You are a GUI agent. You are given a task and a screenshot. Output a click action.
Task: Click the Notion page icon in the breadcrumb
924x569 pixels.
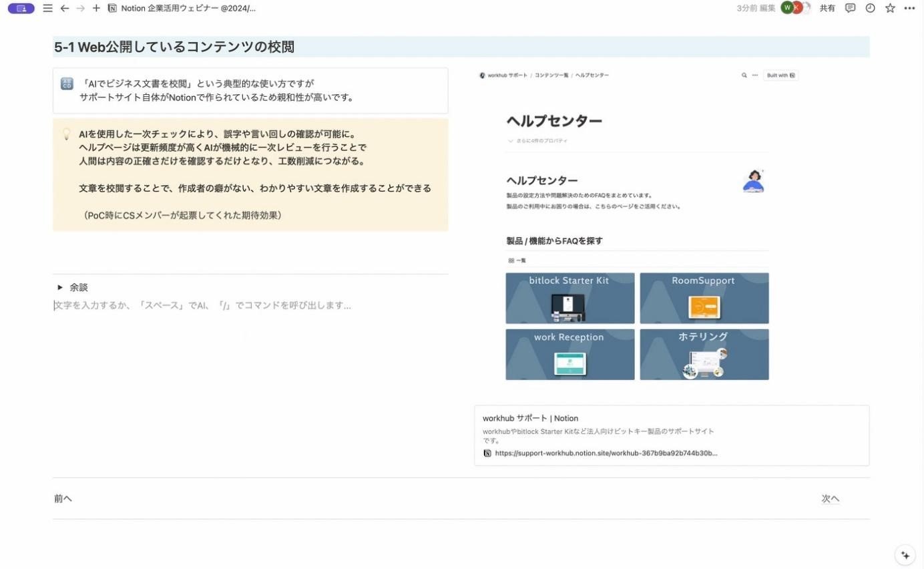point(112,8)
